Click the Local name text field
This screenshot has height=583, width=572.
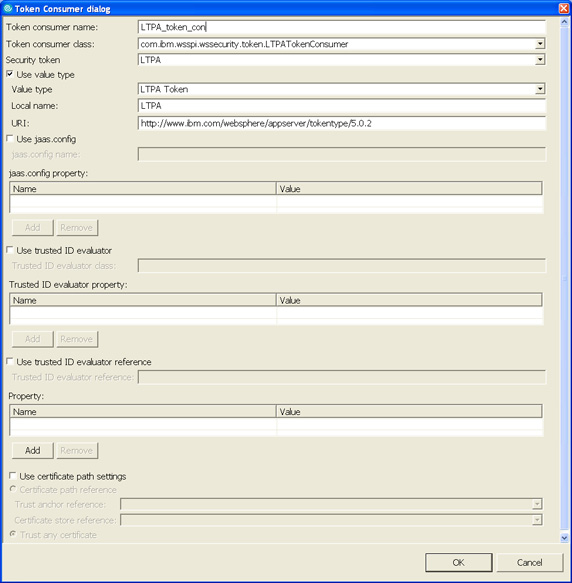(x=341, y=106)
